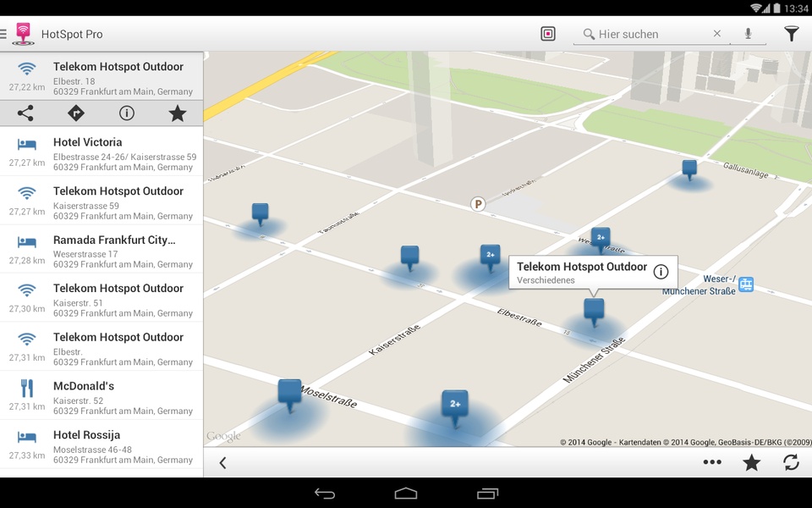Open Android recent apps button

487,493
